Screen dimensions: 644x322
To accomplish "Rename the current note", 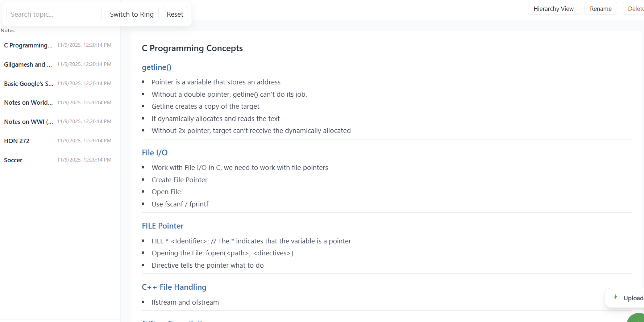I will pyautogui.click(x=601, y=9).
